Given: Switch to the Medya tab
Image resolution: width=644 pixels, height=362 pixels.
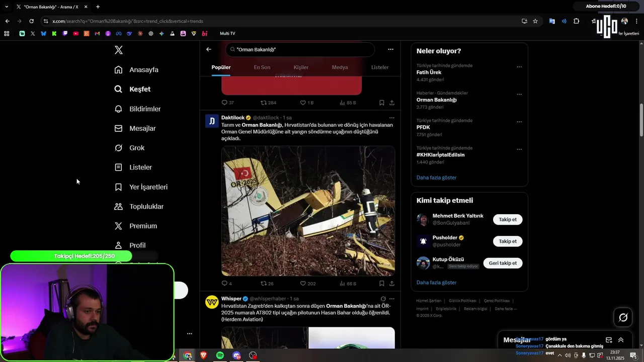Looking at the screenshot, I should coord(340,67).
